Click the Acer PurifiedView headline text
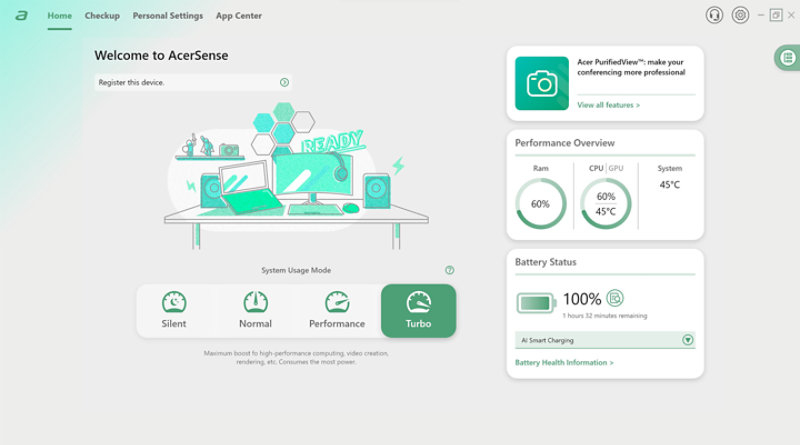The width and height of the screenshot is (800, 445). pos(631,67)
